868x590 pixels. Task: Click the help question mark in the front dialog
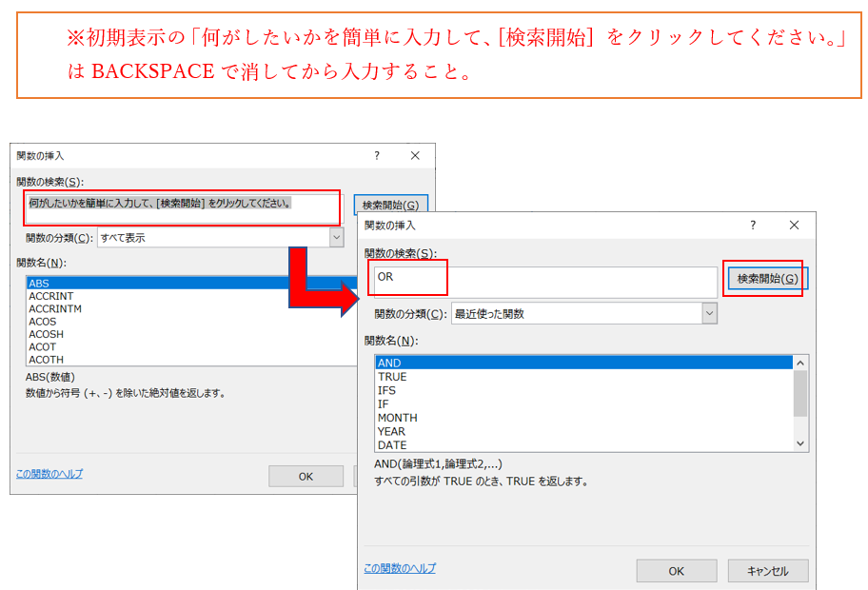[753, 226]
